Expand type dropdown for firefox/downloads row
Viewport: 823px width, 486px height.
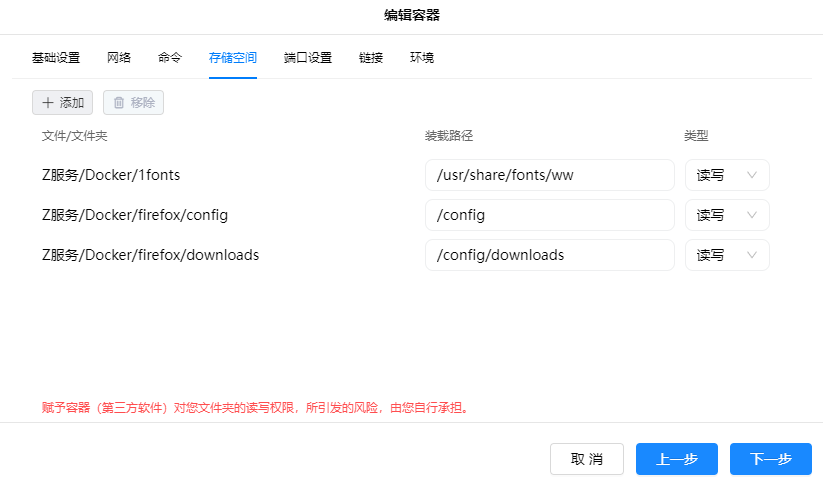click(727, 255)
